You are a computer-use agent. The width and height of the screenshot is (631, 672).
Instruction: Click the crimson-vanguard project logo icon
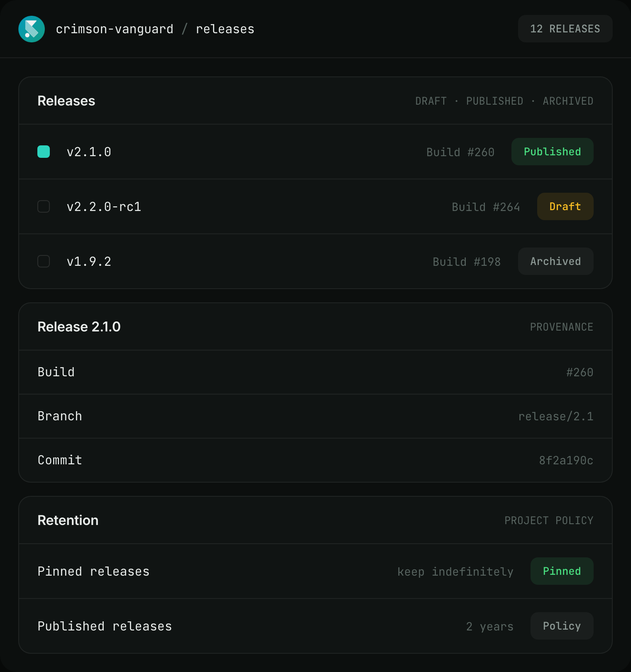click(32, 29)
